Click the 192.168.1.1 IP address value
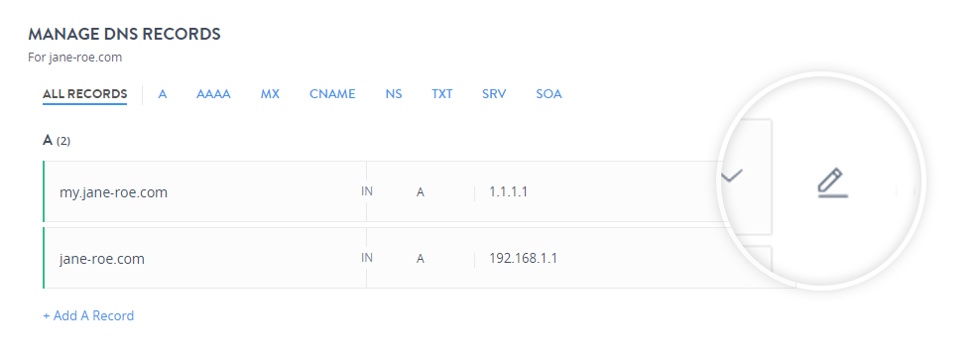This screenshot has height=361, width=980. 524,258
